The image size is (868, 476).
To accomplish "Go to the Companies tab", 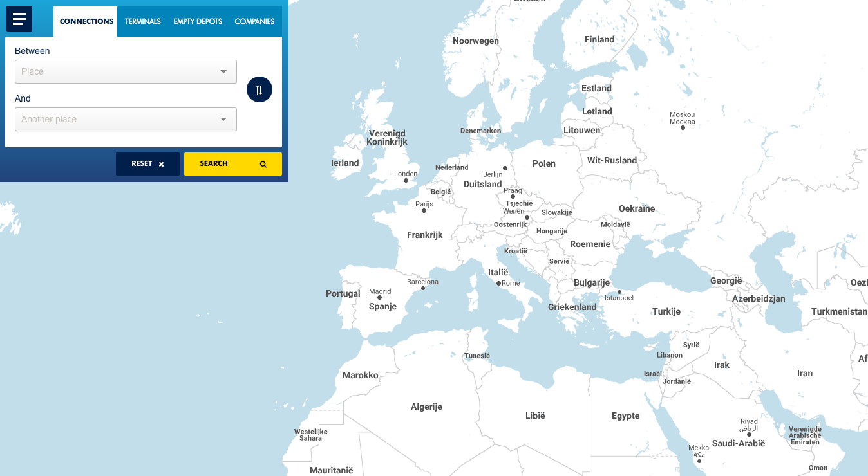I will pyautogui.click(x=254, y=21).
